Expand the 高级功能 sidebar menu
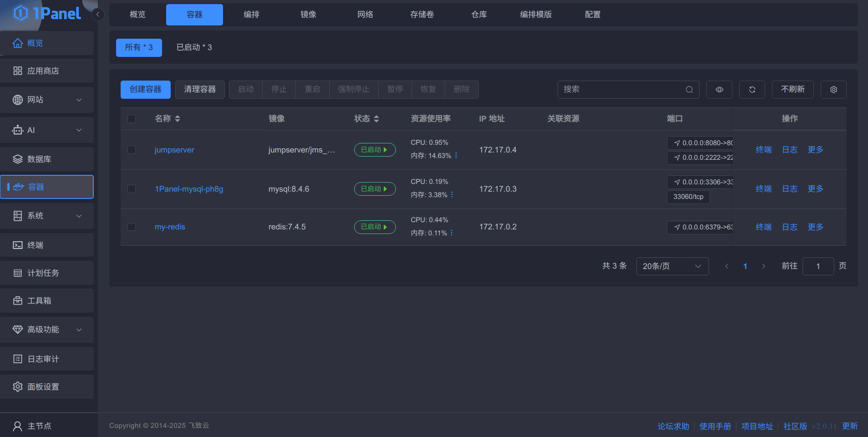The width and height of the screenshot is (868, 437). [x=47, y=330]
